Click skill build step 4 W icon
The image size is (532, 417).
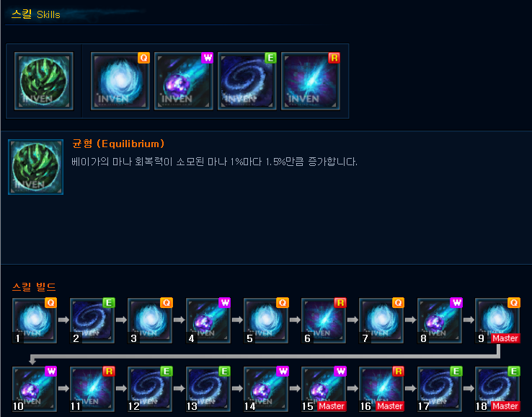pyautogui.click(x=208, y=320)
